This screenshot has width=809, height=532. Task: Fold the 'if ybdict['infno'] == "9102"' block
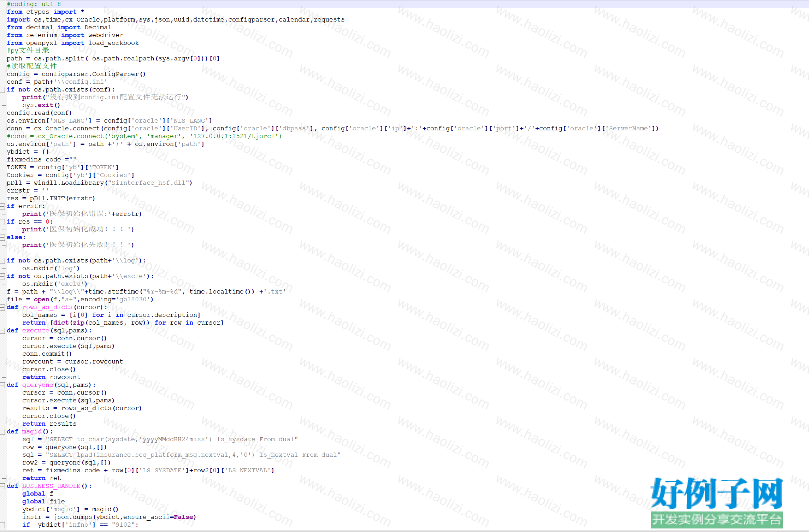point(2,525)
